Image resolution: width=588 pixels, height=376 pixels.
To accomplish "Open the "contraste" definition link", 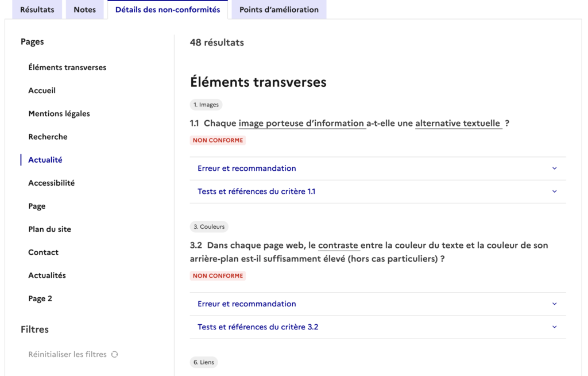I will 339,245.
